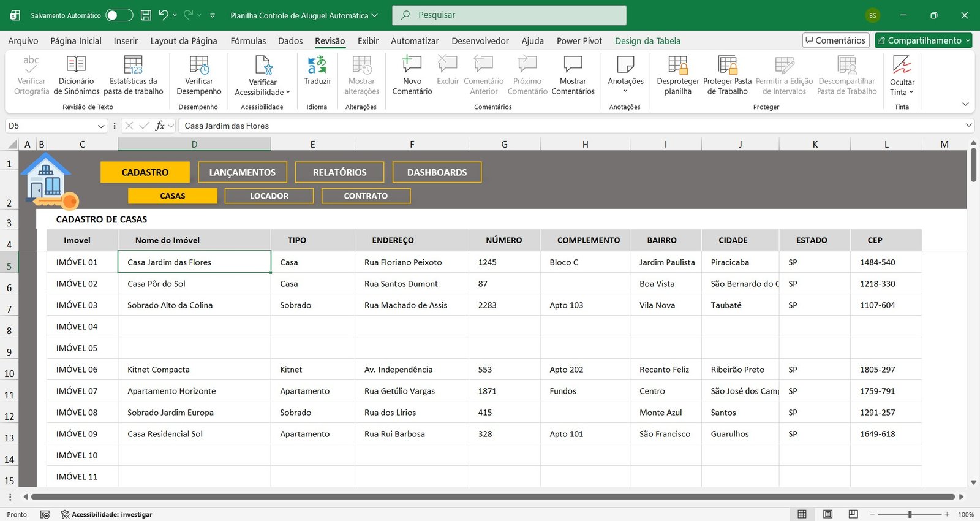The height and width of the screenshot is (521, 980).
Task: Open the workbook title dropdown
Action: point(375,15)
